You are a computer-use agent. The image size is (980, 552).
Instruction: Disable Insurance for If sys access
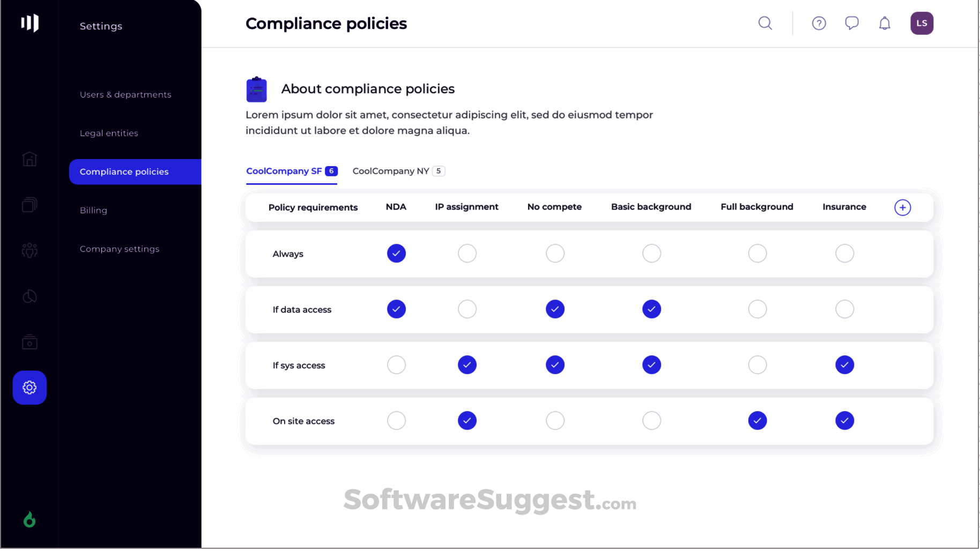844,365
